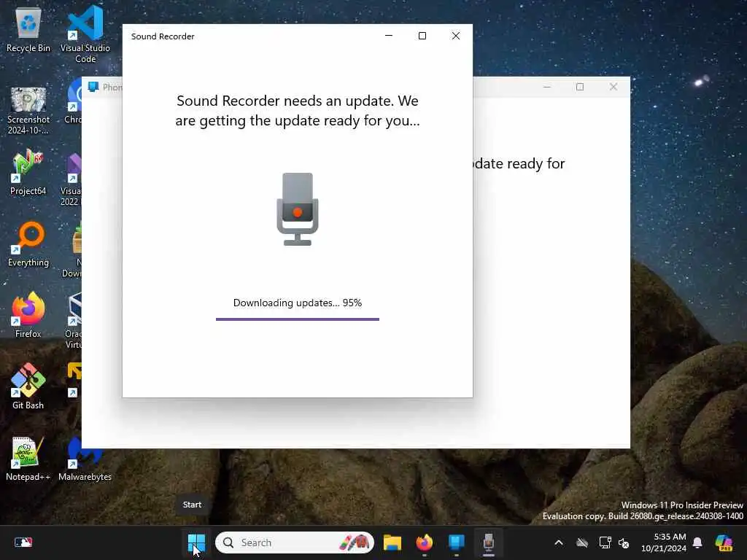Minimize the Phone Link background window

pyautogui.click(x=547, y=87)
